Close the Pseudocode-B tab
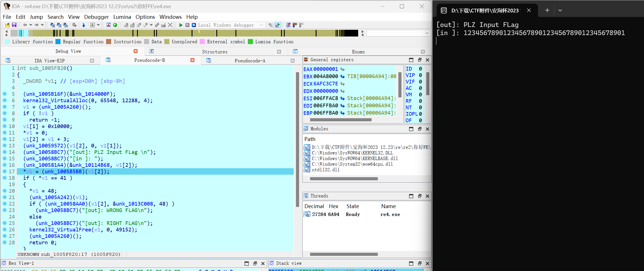 pyautogui.click(x=192, y=60)
